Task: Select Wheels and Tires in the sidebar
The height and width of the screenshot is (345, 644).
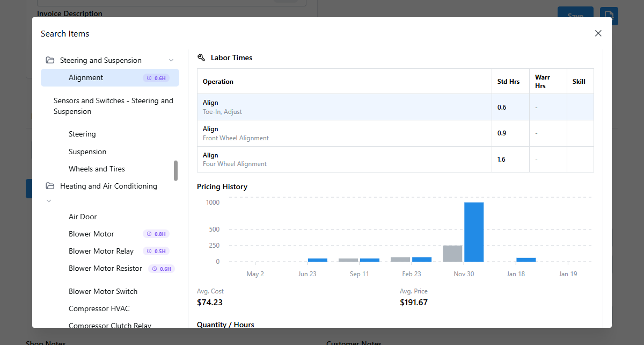Action: point(97,168)
